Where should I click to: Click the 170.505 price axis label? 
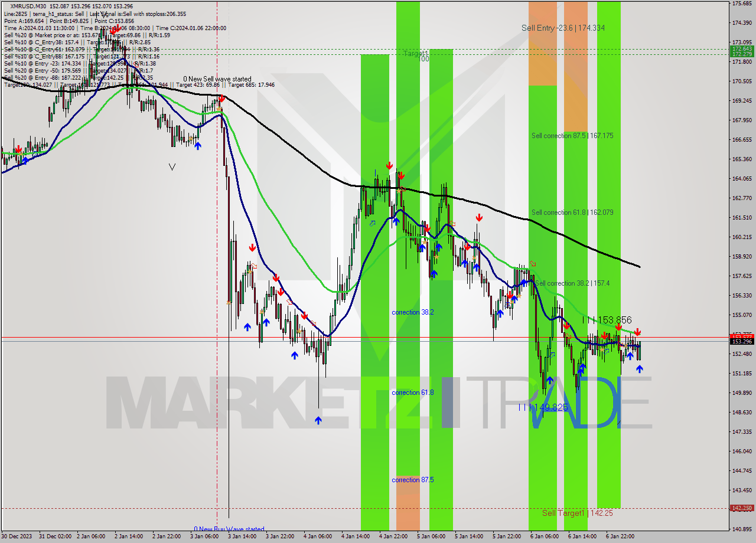pos(742,81)
